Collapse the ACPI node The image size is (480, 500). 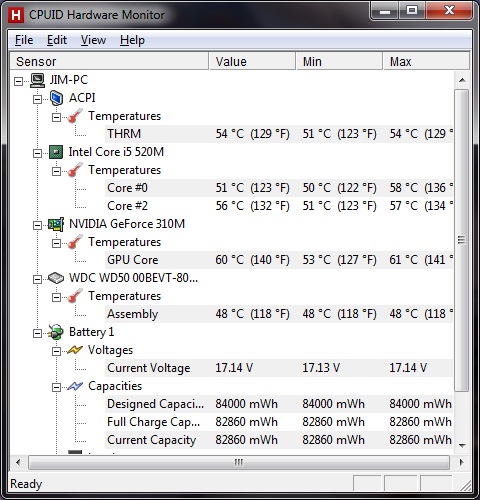[x=38, y=99]
